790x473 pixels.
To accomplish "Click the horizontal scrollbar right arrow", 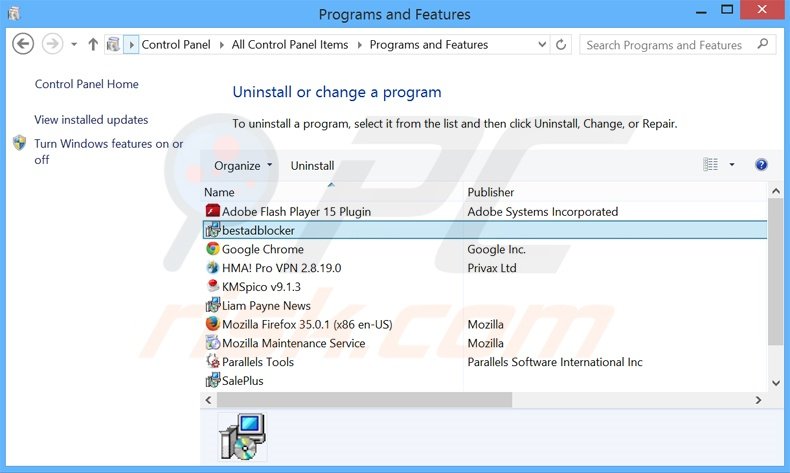I will pos(758,400).
